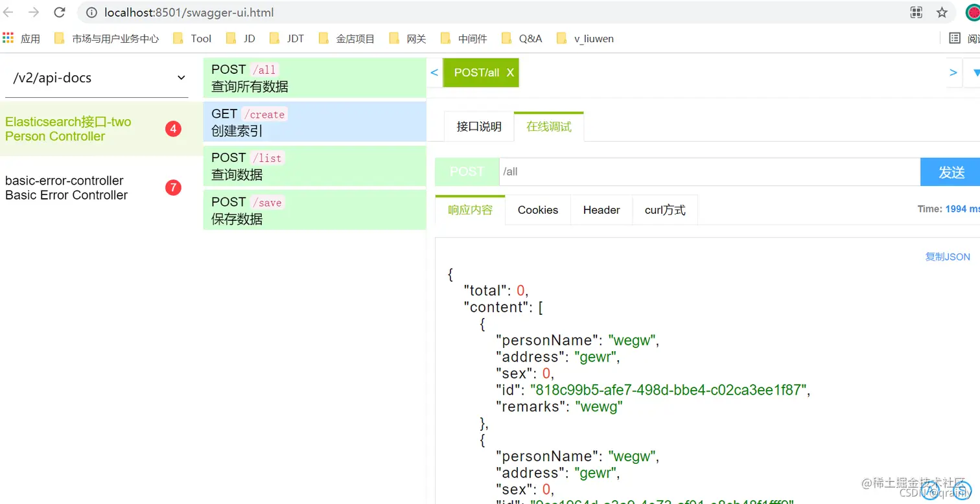980x504 pixels.
Task: Click the red badge showing 7
Action: (173, 188)
